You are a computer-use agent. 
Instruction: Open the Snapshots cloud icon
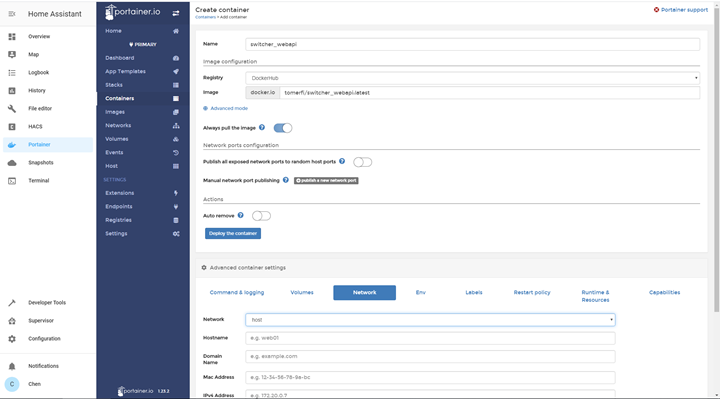click(x=12, y=163)
